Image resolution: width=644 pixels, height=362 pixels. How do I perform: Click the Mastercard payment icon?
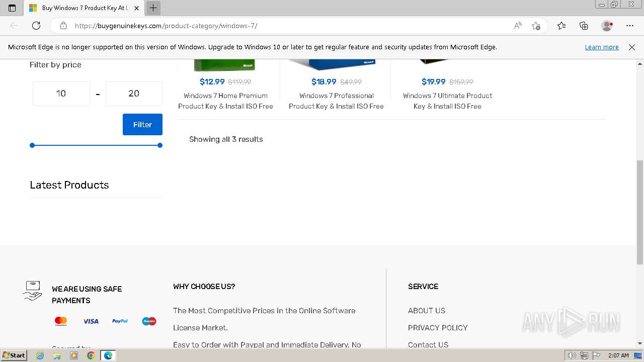[61, 321]
